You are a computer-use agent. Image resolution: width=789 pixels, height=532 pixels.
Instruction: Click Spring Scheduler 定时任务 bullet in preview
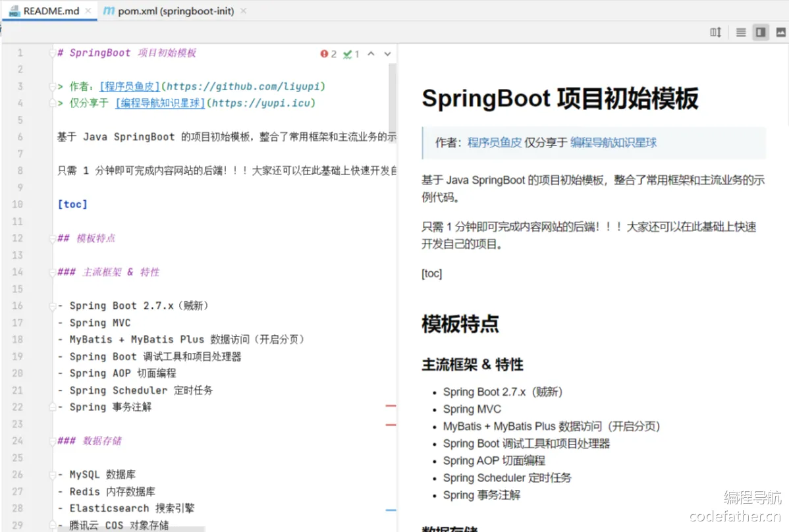tap(507, 478)
